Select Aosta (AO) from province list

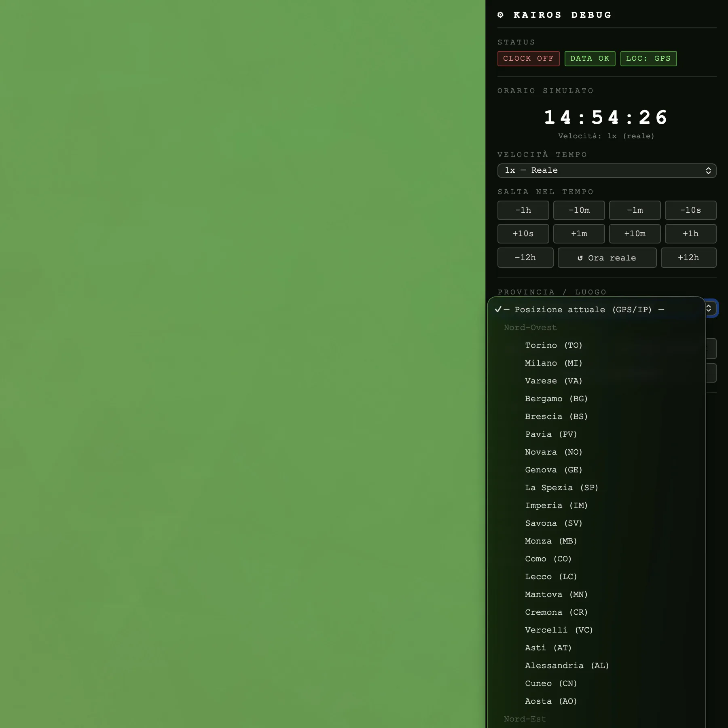pos(551,701)
